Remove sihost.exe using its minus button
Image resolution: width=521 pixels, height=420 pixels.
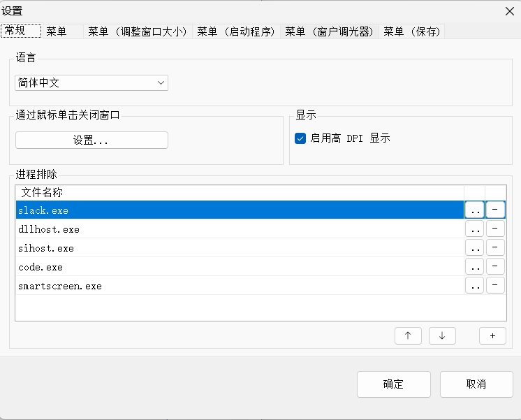495,248
